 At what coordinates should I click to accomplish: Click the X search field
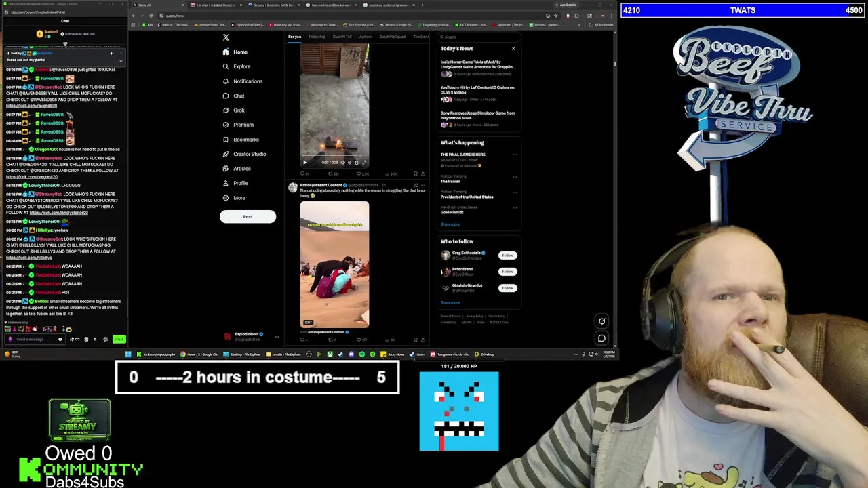[x=479, y=37]
